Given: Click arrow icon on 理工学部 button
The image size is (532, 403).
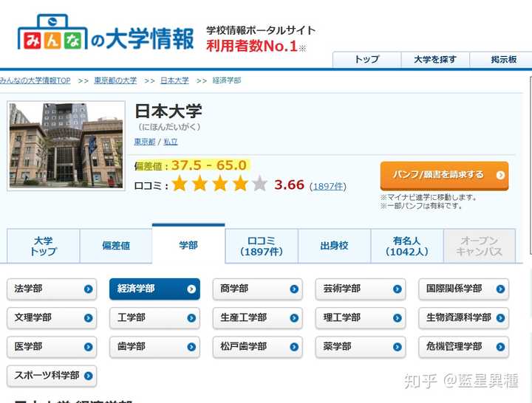Looking at the screenshot, I should tap(398, 318).
